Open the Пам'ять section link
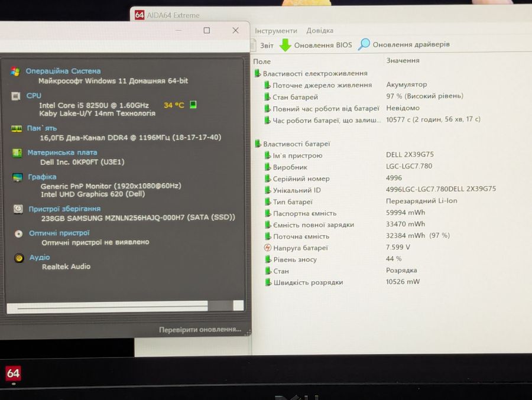532x400 pixels. click(x=42, y=128)
